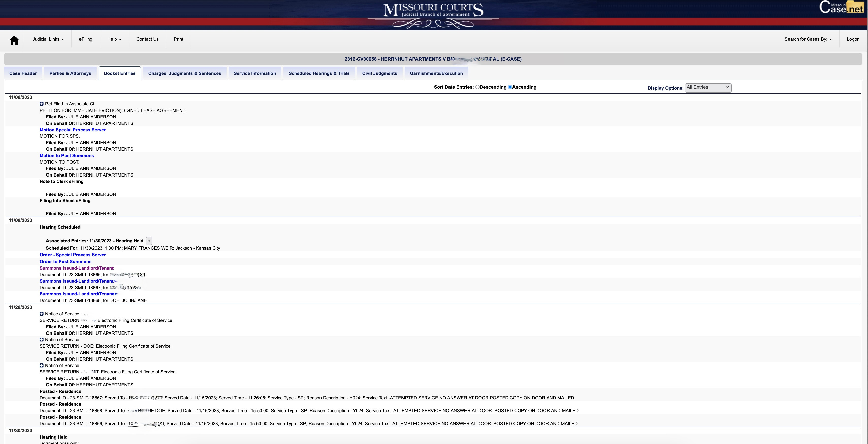The width and height of the screenshot is (868, 444).
Task: Click the Note to Clerk eFiling entry
Action: [61, 181]
